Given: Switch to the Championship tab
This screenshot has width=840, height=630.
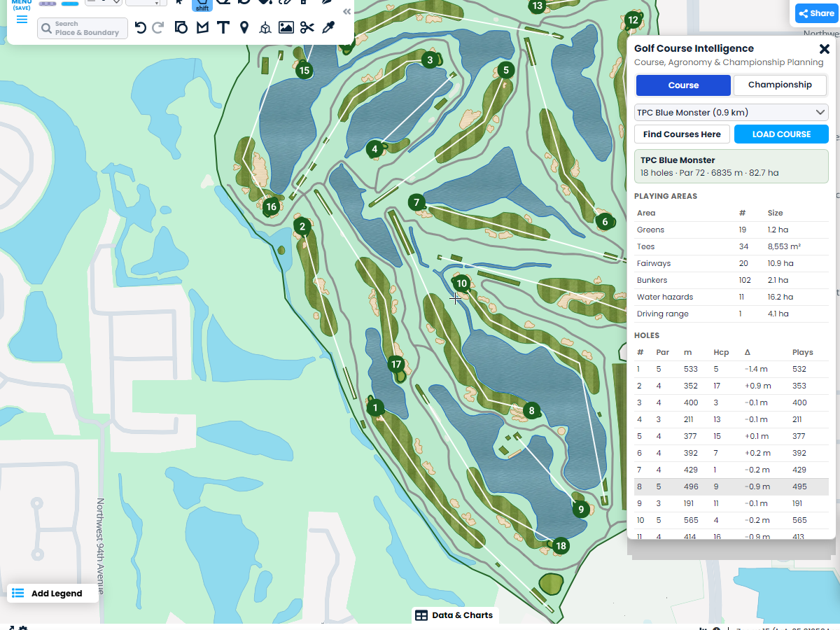Looking at the screenshot, I should 780,85.
